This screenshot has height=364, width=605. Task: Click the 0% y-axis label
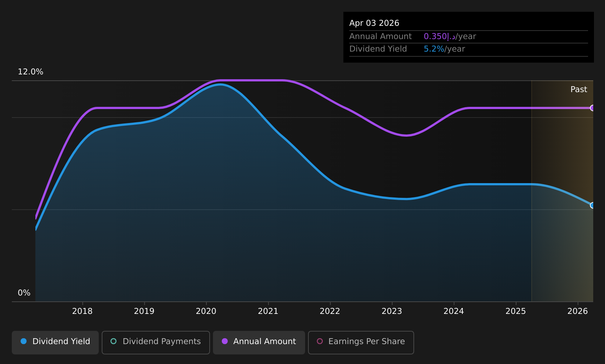24,293
